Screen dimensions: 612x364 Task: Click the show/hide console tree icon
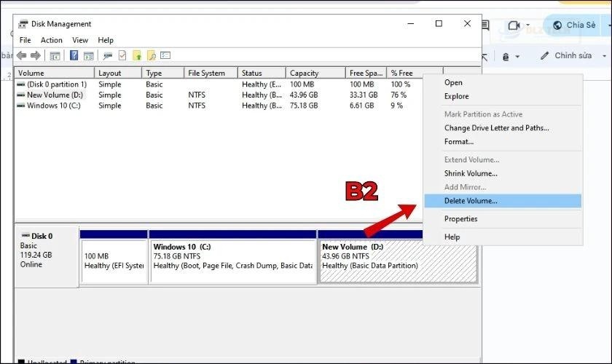(55, 55)
